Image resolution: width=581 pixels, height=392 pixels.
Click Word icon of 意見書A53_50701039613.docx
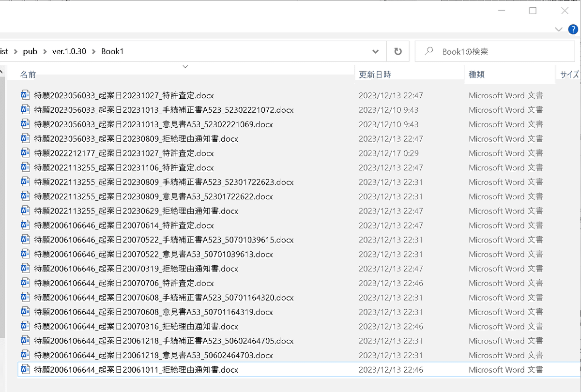pyautogui.click(x=25, y=254)
